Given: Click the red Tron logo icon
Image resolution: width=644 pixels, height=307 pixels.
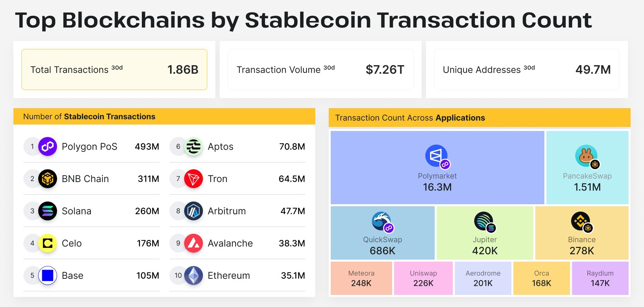Looking at the screenshot, I should 194,179.
